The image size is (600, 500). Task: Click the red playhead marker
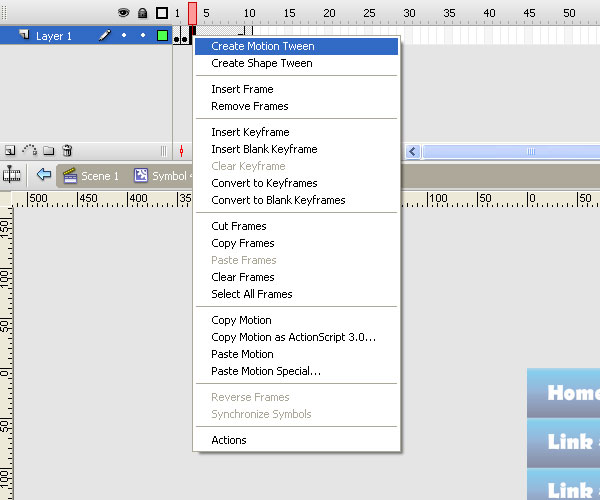point(192,13)
